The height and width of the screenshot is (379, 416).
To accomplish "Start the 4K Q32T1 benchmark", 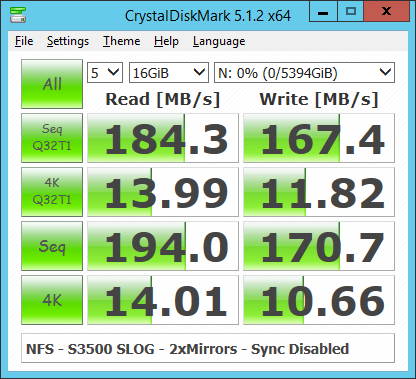I will [x=52, y=192].
